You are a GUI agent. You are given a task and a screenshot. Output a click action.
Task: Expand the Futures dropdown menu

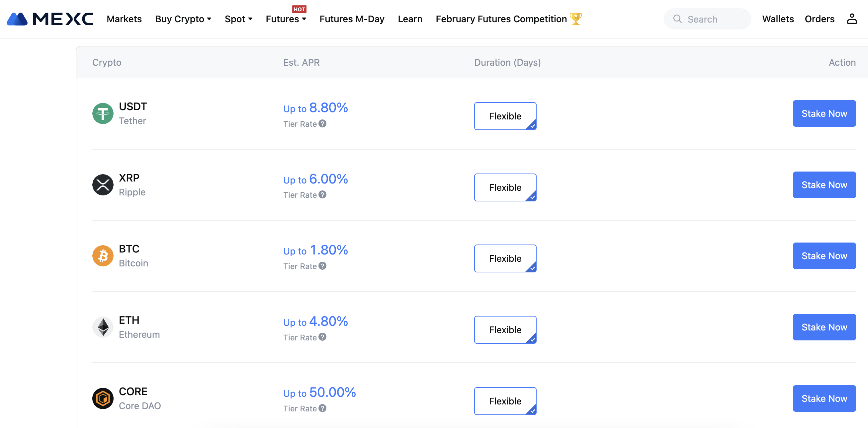[285, 19]
